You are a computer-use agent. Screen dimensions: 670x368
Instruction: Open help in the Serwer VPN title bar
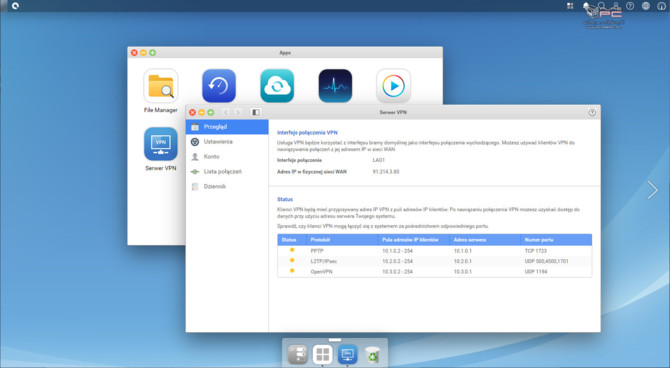click(592, 112)
